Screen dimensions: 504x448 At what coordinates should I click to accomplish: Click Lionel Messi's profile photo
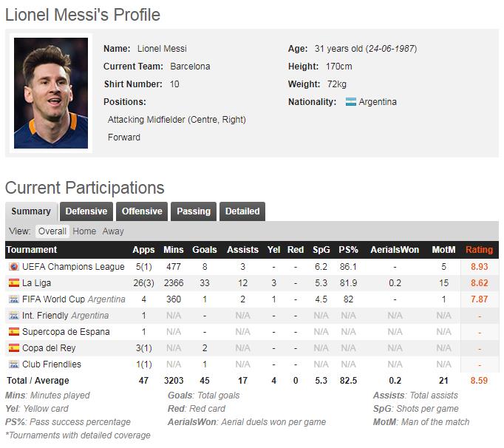coord(51,93)
